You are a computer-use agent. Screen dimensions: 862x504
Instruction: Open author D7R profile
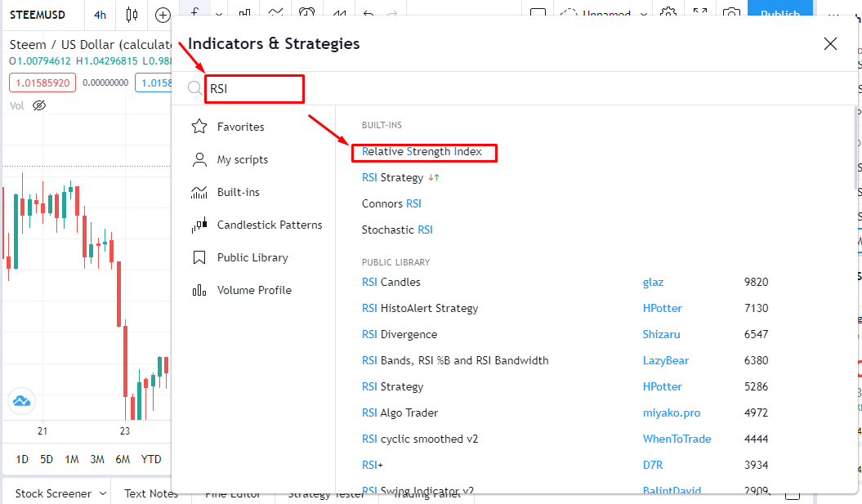point(653,465)
